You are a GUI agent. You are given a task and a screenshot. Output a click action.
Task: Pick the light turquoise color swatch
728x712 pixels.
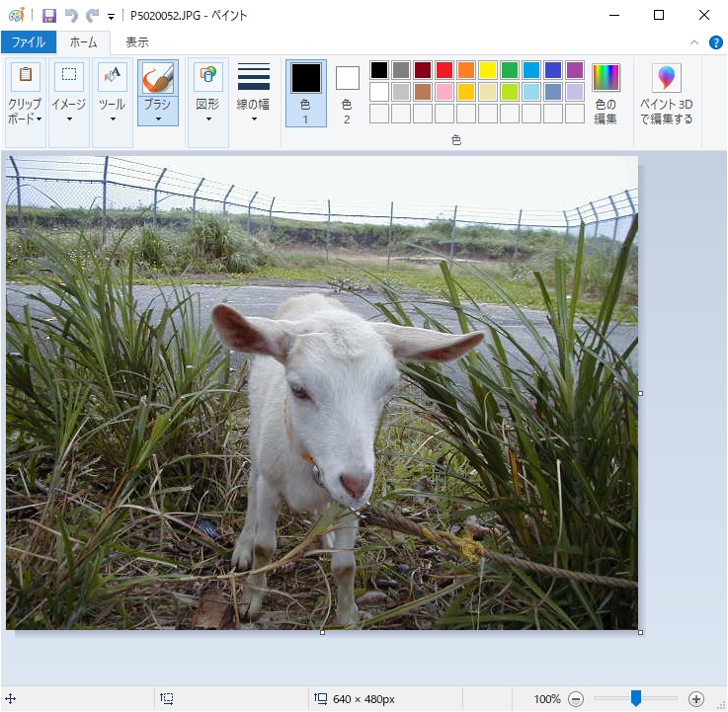coord(531,92)
